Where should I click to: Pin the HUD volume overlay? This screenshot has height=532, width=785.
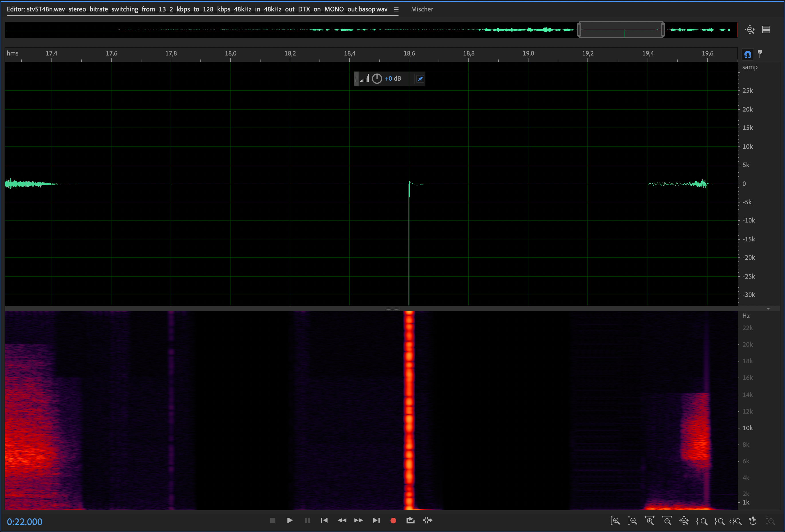[x=420, y=79]
